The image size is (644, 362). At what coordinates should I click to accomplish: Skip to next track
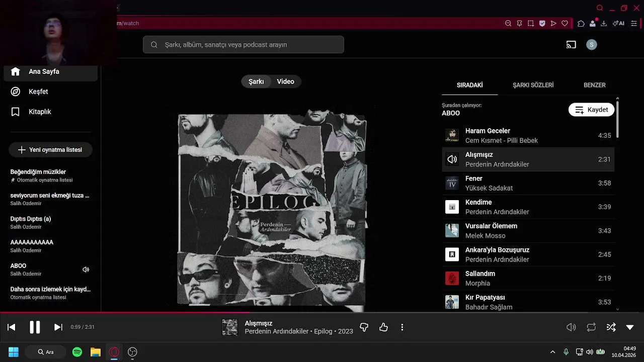point(58,327)
